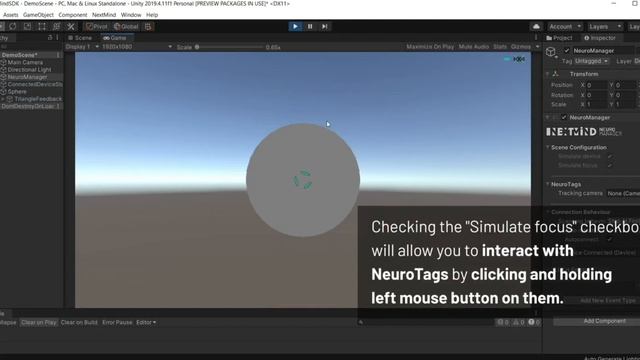The image size is (640, 360).
Task: Open the Help menu
Action: [152, 15]
